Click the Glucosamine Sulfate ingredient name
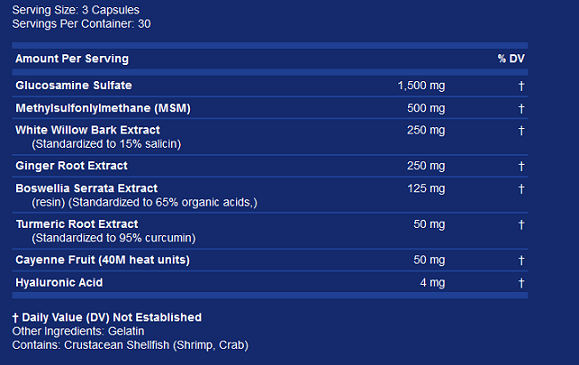 point(73,85)
